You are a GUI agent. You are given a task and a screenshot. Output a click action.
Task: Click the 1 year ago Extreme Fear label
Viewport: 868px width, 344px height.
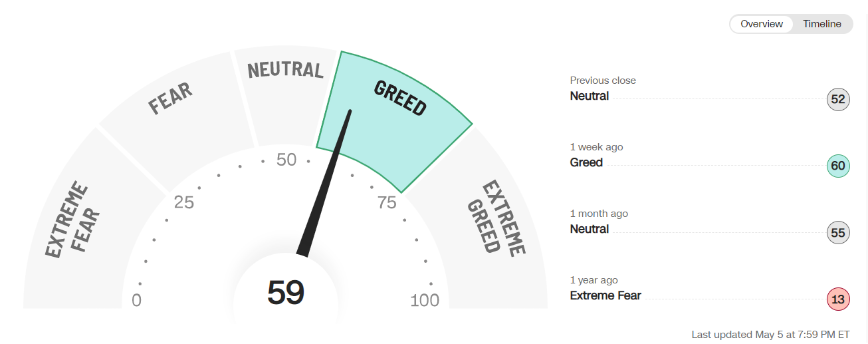pos(605,295)
